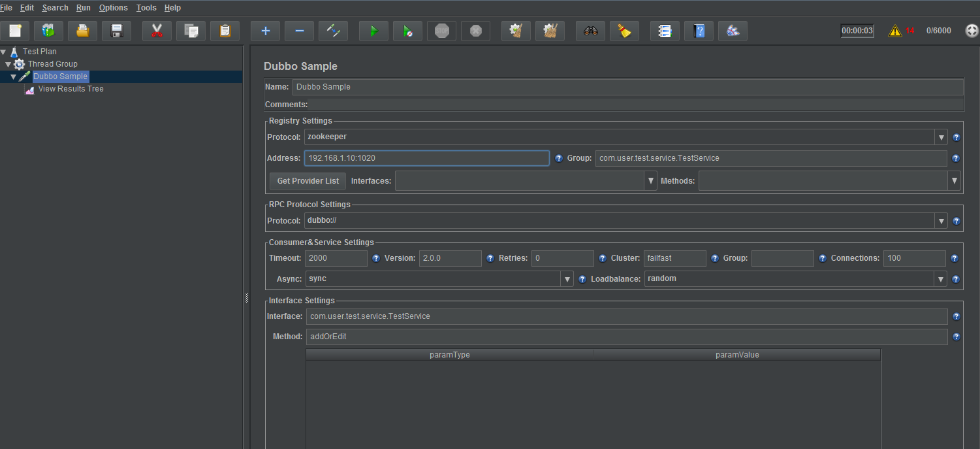Click Start no pauses icon
The width and height of the screenshot is (980, 449).
pos(407,31)
